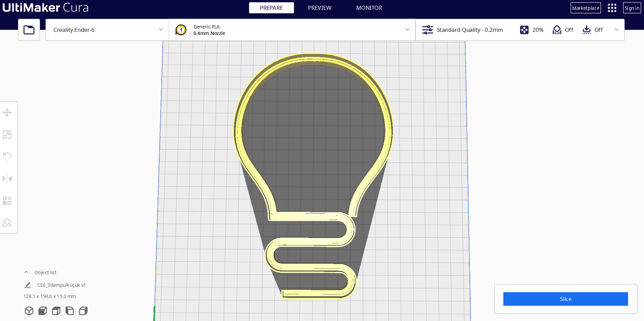Expand the print settings panel
Image resolution: width=644 pixels, height=321 pixels.
point(616,29)
